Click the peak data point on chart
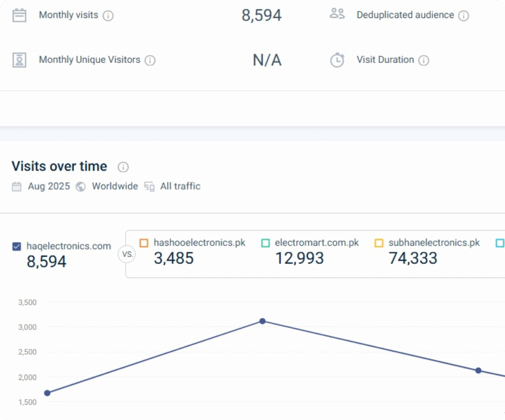This screenshot has height=420, width=505. [262, 321]
